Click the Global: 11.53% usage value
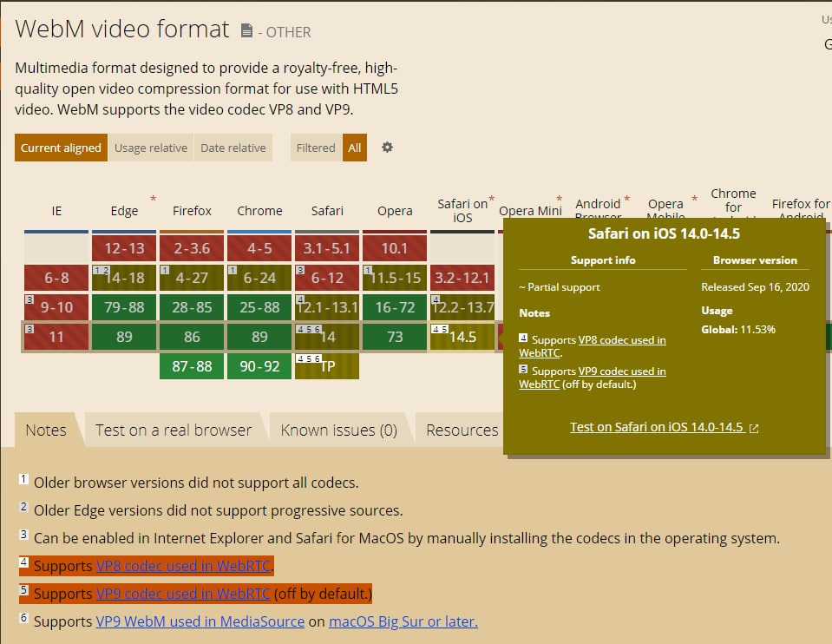The width and height of the screenshot is (832, 644). click(738, 329)
